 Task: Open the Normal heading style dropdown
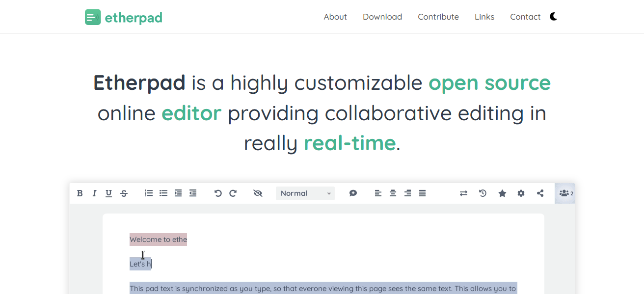pyautogui.click(x=305, y=193)
